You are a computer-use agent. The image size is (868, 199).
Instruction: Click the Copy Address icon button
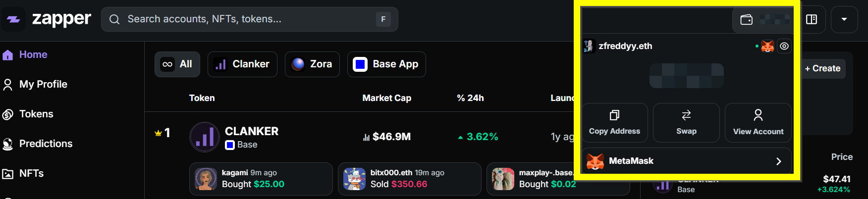[614, 115]
